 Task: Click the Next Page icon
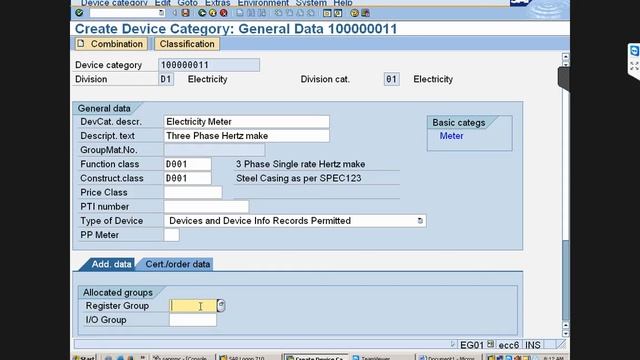[300, 13]
